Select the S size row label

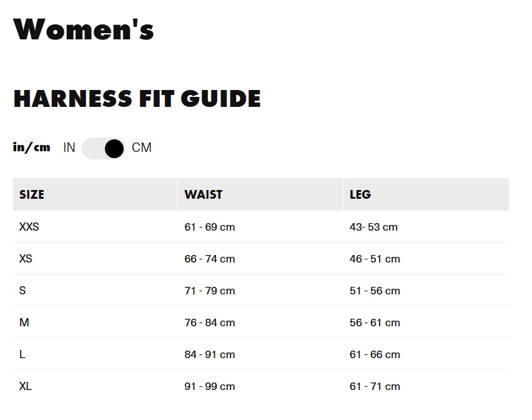coord(23,291)
